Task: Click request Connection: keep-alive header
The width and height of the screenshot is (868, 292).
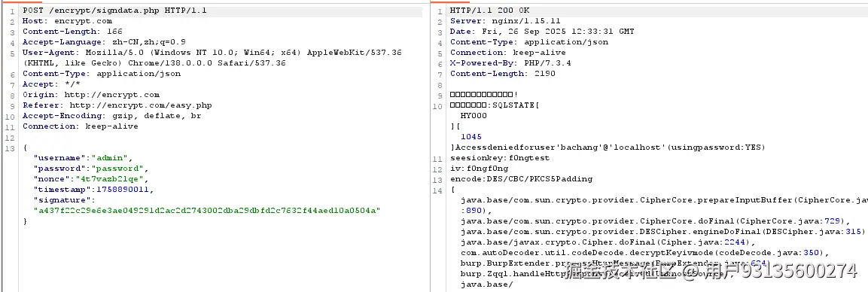Action: pos(81,126)
